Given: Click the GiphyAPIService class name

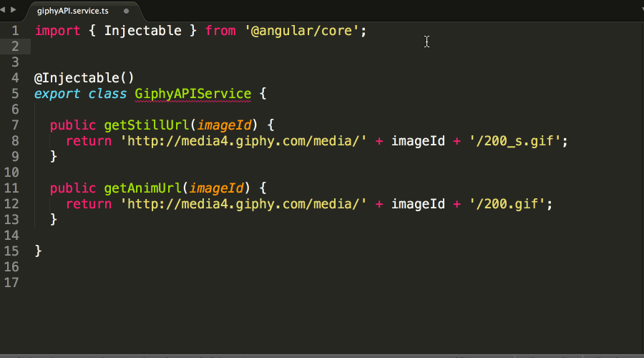Looking at the screenshot, I should [192, 94].
